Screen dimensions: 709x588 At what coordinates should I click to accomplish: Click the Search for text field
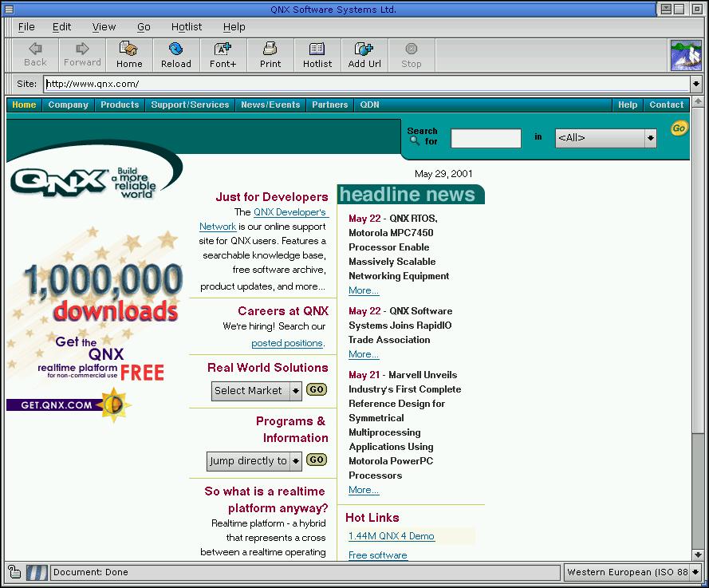(486, 138)
